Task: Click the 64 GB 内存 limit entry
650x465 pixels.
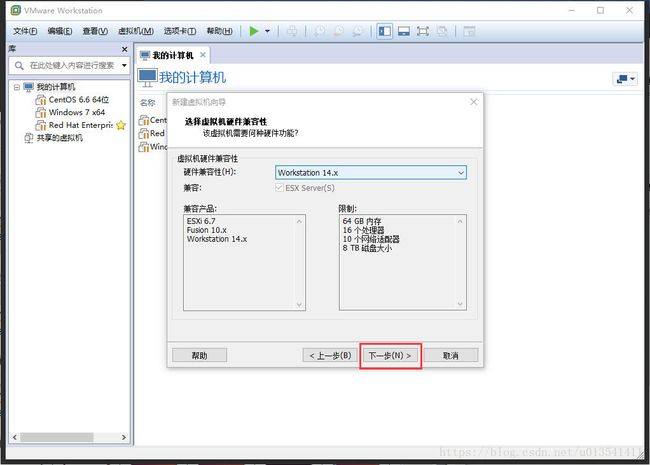Action: (362, 221)
